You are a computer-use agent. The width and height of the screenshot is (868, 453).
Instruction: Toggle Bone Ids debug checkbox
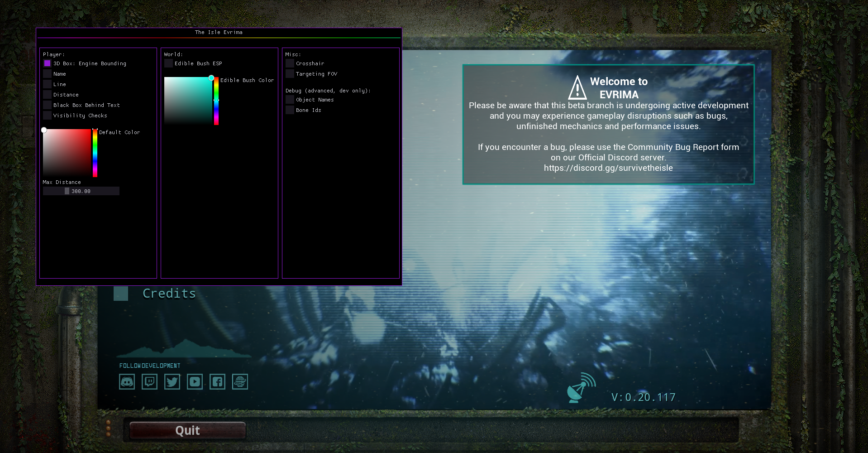pos(290,110)
